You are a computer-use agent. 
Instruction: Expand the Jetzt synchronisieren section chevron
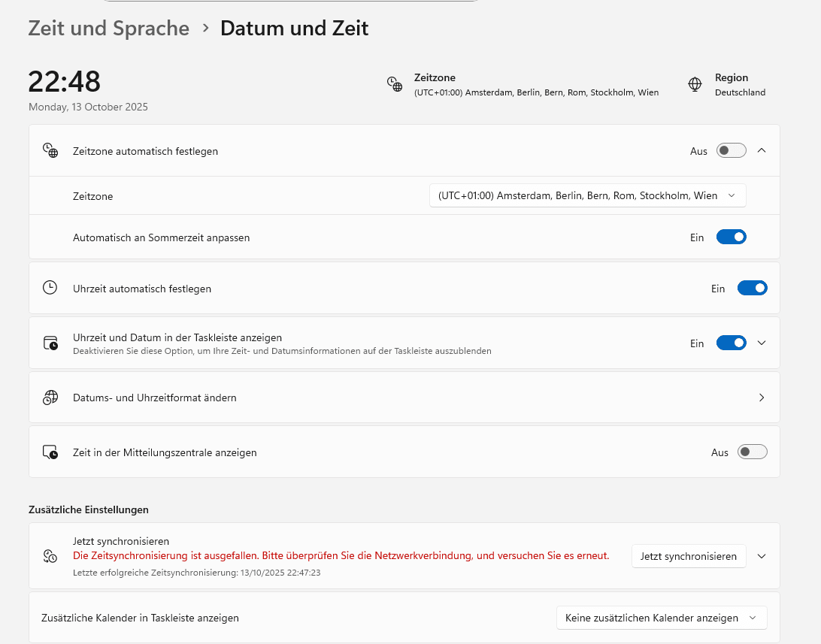[762, 556]
